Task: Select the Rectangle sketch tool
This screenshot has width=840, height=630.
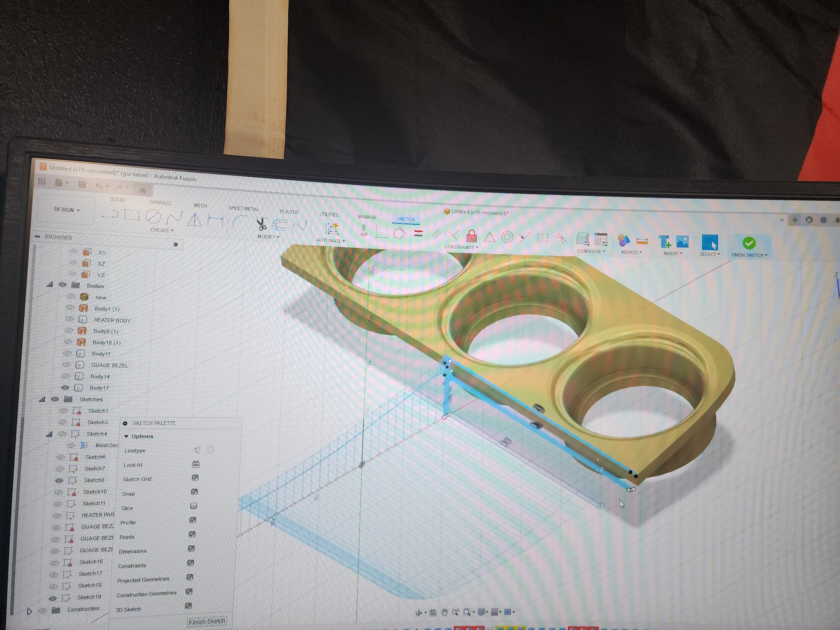Action: pos(132,215)
